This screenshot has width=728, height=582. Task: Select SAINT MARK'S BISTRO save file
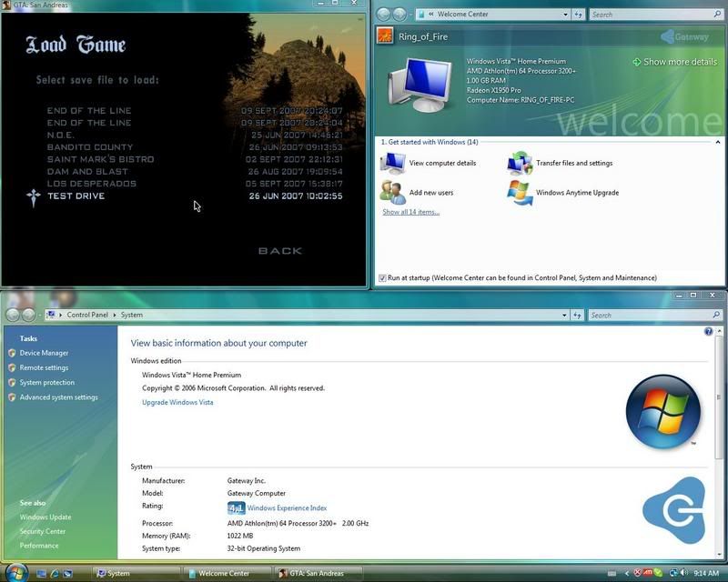click(x=195, y=159)
